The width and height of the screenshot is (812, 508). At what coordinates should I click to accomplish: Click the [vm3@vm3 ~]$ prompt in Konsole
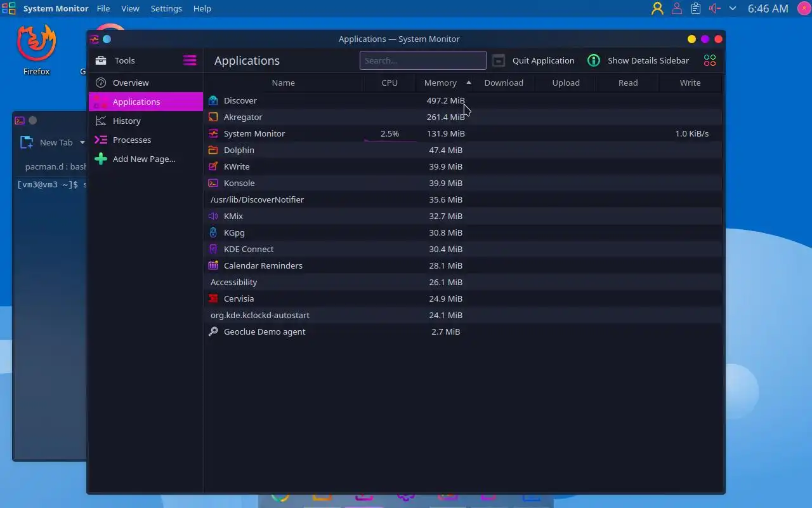coord(48,185)
